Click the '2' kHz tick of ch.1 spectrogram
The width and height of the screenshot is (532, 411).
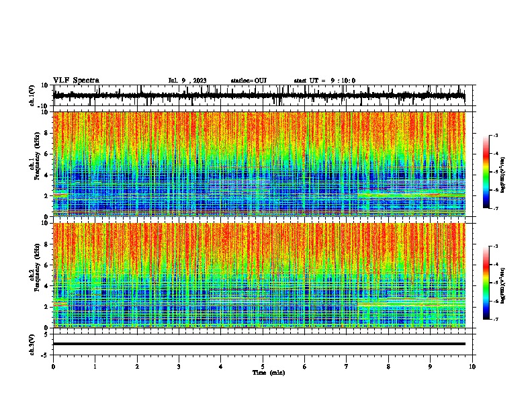[x=46, y=196]
